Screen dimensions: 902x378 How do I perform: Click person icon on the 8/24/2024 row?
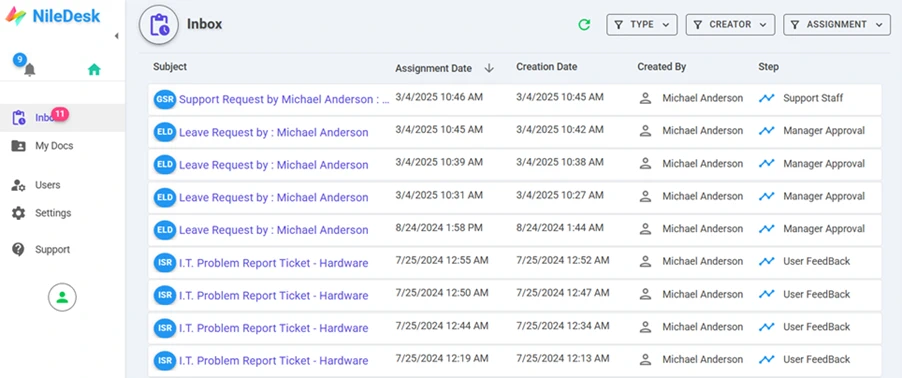tap(645, 229)
